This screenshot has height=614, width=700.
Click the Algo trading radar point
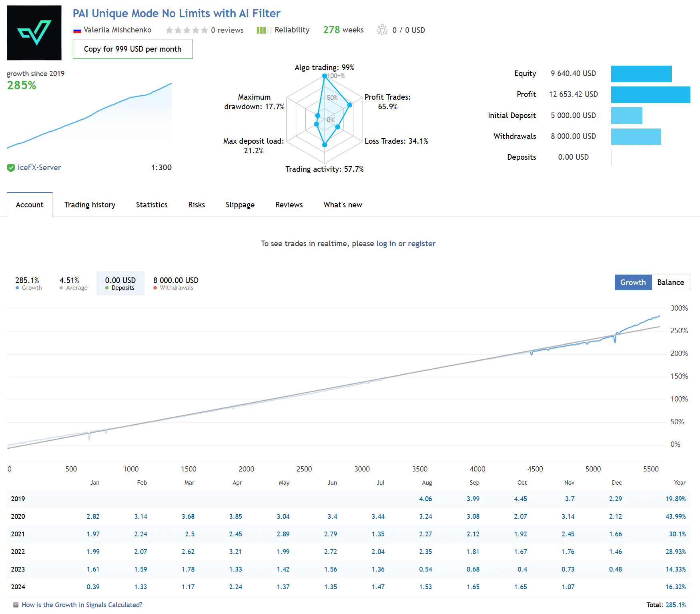point(324,76)
